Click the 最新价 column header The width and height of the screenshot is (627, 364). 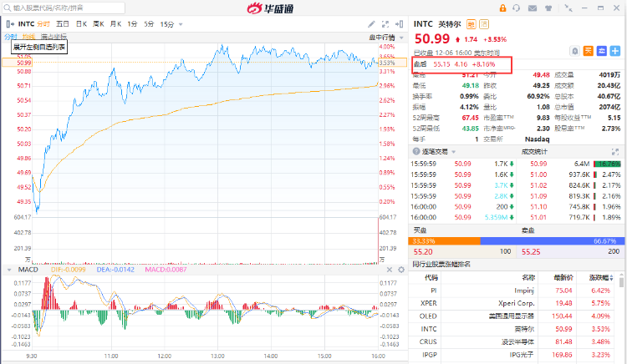pos(563,277)
